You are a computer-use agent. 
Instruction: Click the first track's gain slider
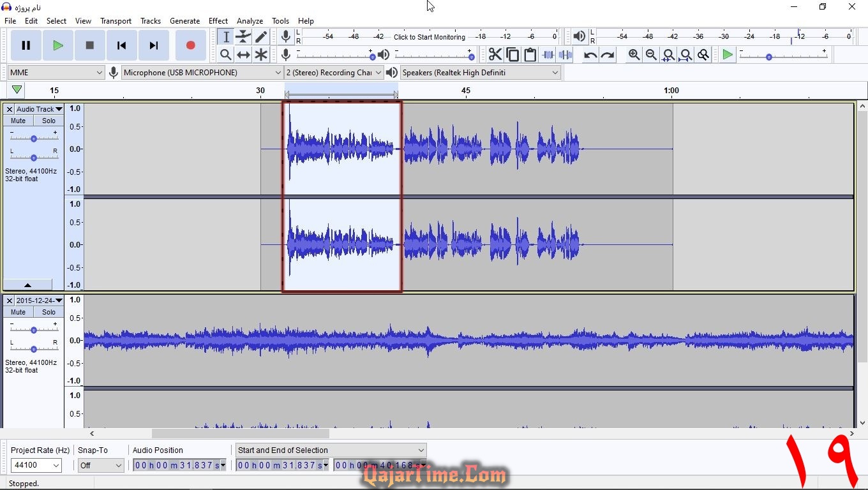pyautogui.click(x=34, y=138)
